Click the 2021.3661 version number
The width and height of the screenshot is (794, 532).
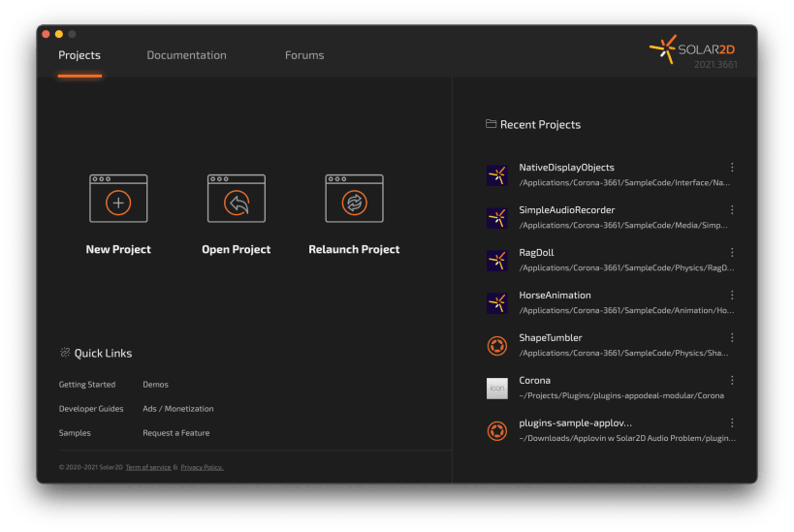click(715, 64)
